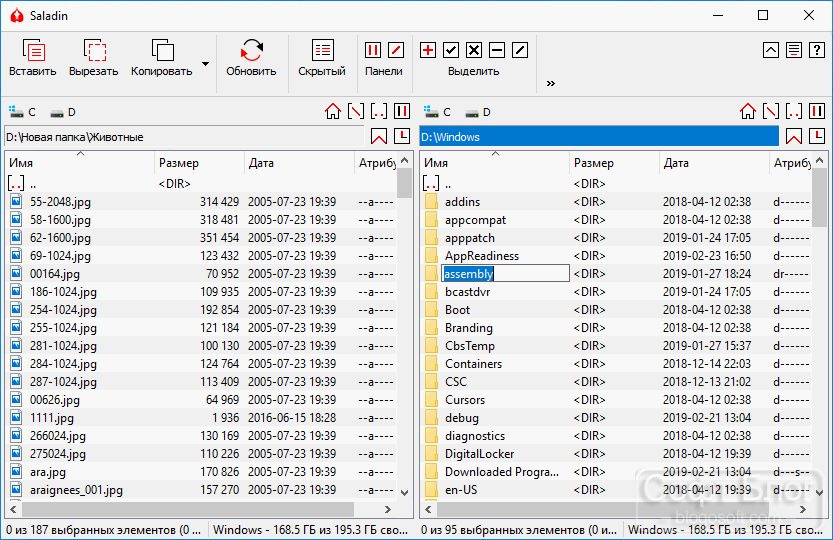Click the red plus select-mask icon

(x=428, y=50)
